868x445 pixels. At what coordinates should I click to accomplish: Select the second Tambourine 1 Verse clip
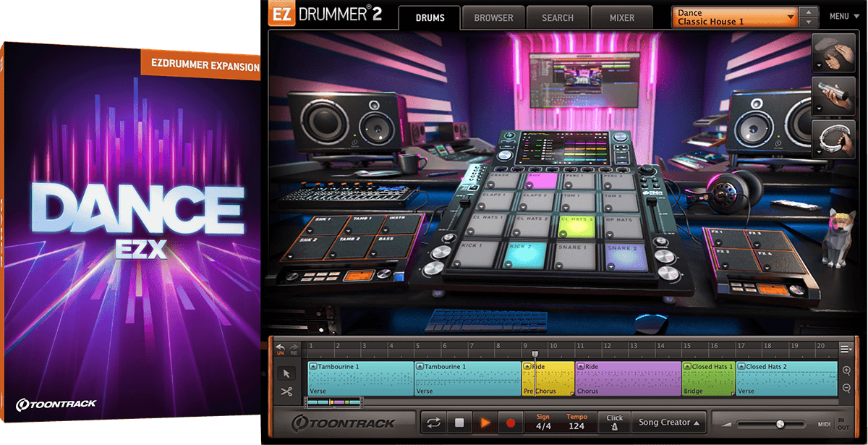(x=468, y=379)
